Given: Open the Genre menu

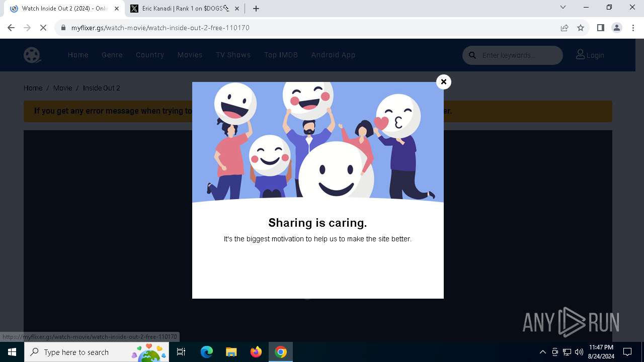Looking at the screenshot, I should coord(112,55).
